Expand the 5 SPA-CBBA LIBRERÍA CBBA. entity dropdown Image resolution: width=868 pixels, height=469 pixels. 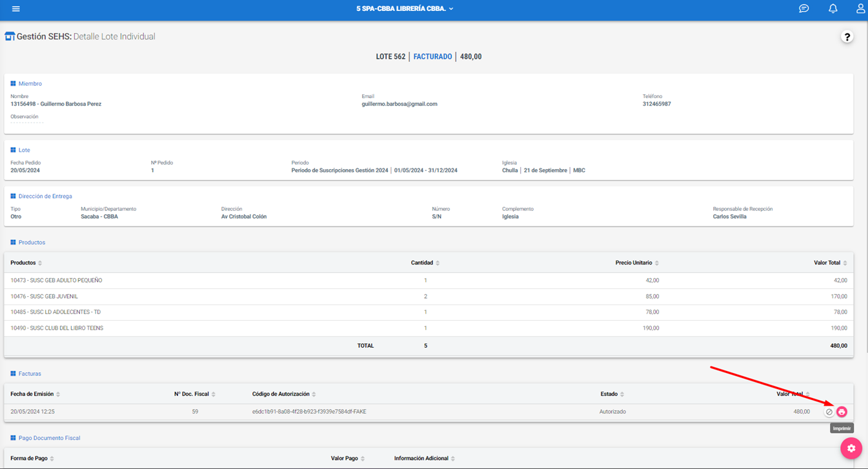(x=405, y=9)
